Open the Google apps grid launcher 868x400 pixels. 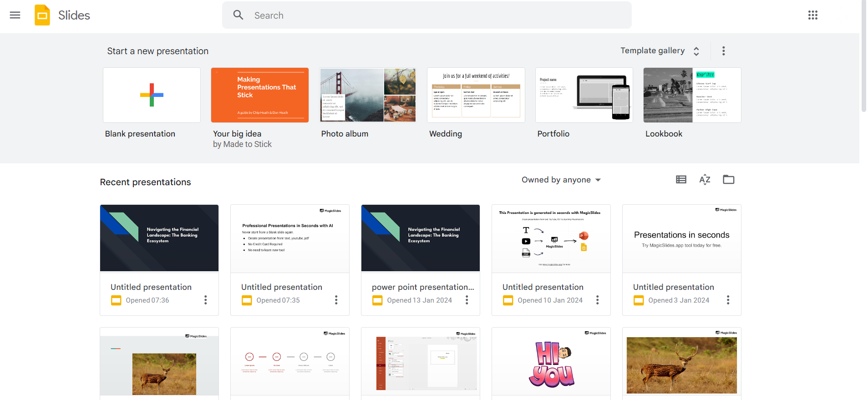(813, 15)
